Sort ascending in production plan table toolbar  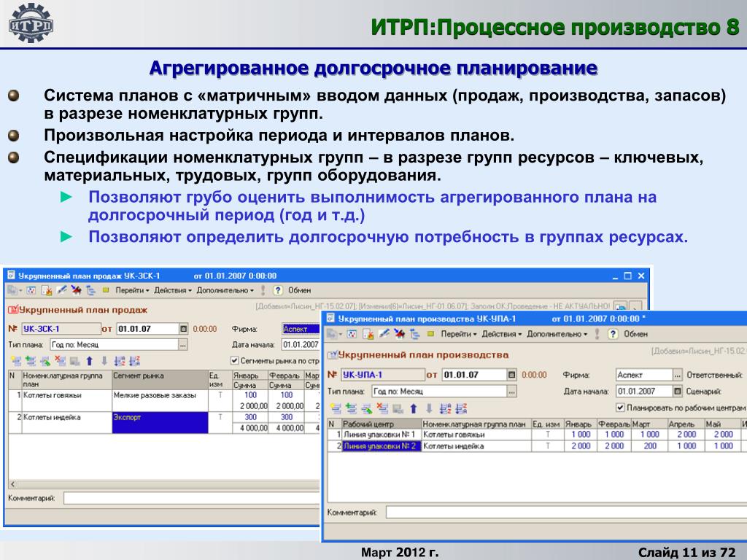[x=446, y=408]
